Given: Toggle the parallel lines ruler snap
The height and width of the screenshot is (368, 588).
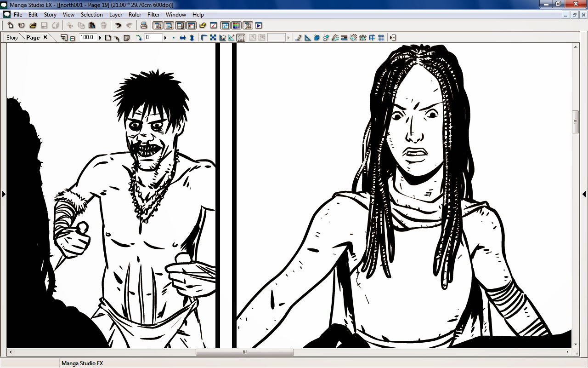Looking at the screenshot, I should [x=345, y=38].
